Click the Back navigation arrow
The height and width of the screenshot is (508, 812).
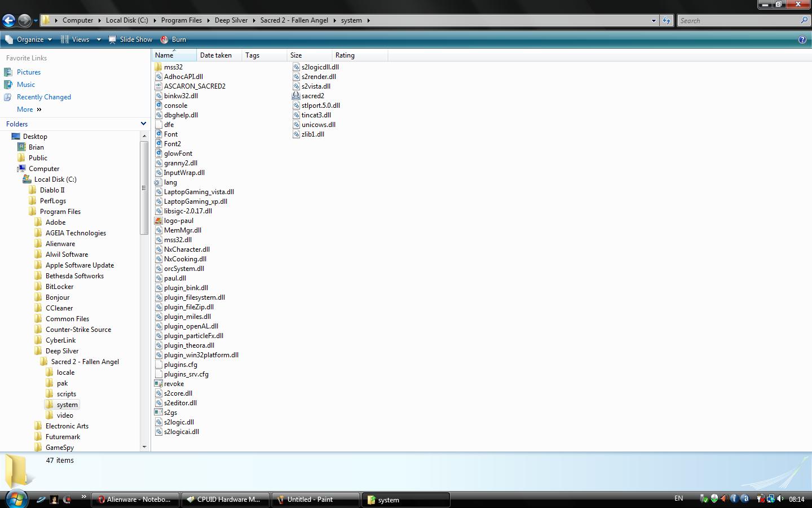[8, 21]
